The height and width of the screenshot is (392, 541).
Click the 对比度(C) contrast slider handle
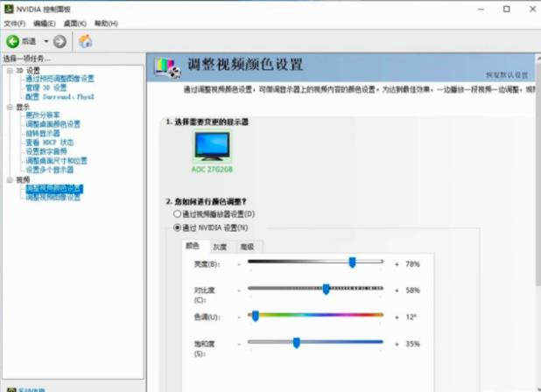(x=326, y=289)
